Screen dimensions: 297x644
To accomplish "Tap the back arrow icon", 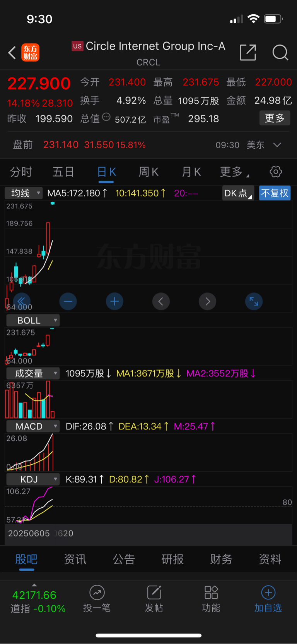I will [12, 53].
